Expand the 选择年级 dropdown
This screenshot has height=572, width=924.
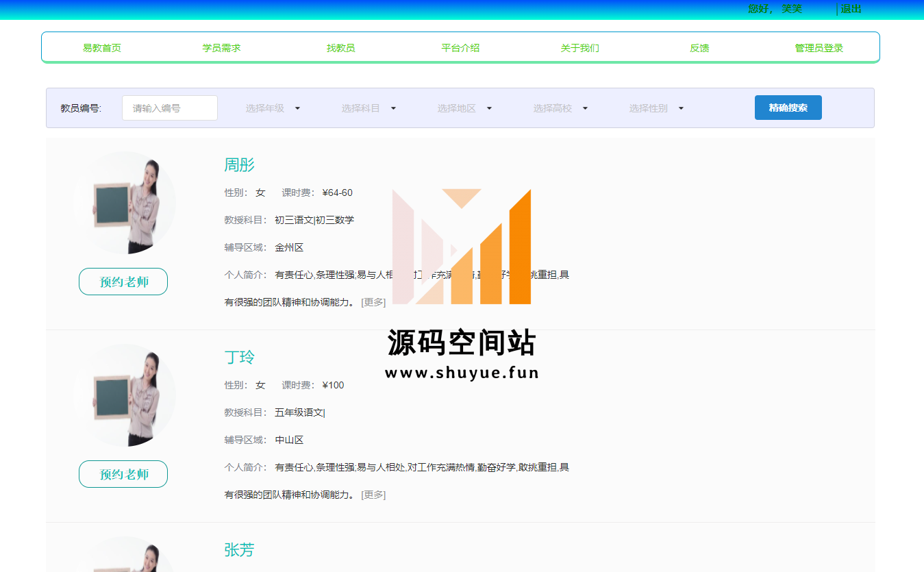tap(273, 108)
